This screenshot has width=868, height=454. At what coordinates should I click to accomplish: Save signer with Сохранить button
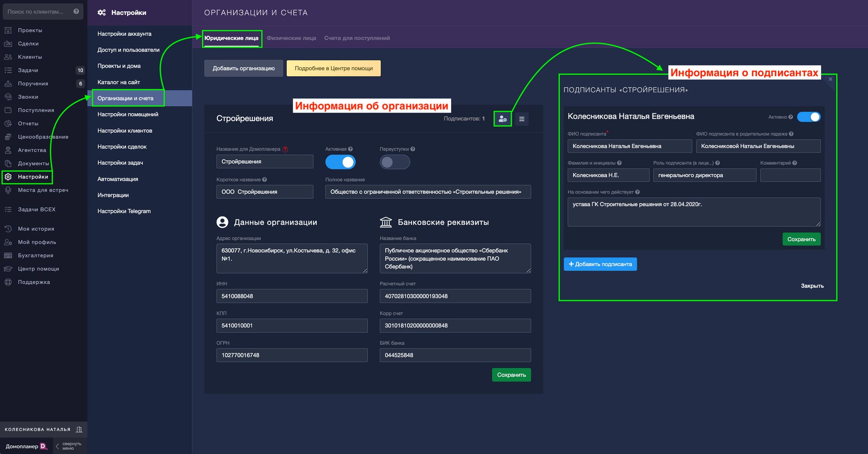[801, 239]
